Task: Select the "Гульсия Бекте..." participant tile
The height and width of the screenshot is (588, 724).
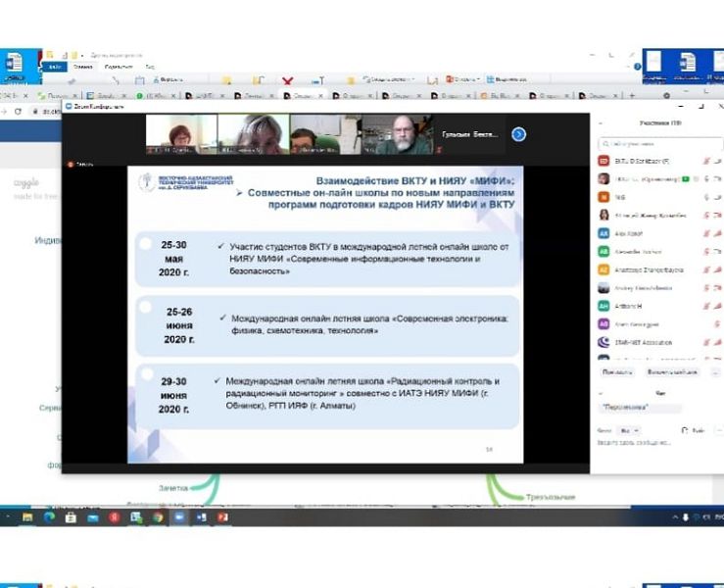Action: click(x=470, y=134)
